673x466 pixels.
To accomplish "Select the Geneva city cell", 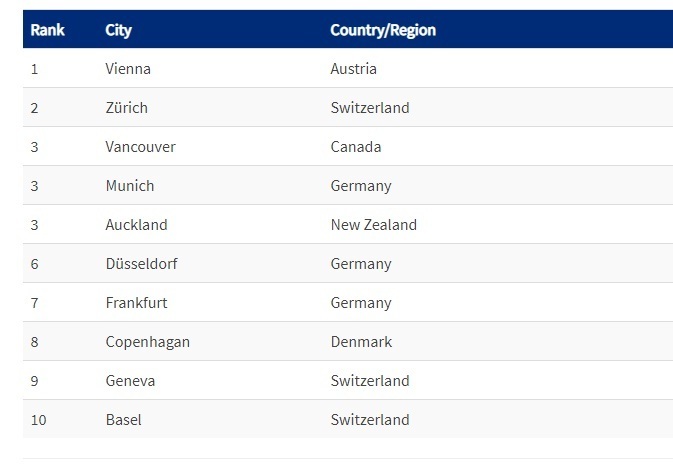I will coord(130,381).
